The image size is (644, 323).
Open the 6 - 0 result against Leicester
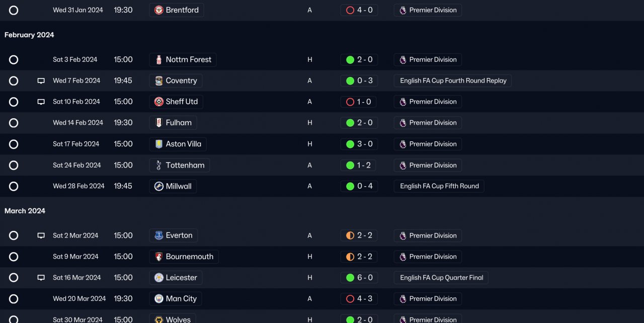[364, 278]
